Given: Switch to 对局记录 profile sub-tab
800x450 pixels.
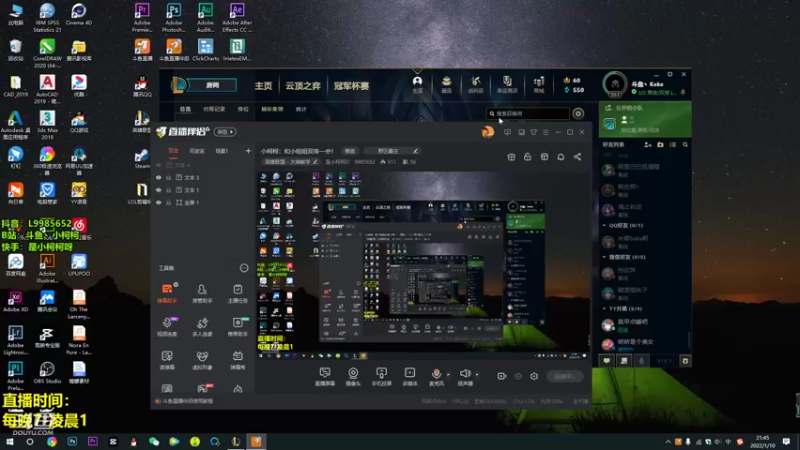Looking at the screenshot, I should point(214,109).
